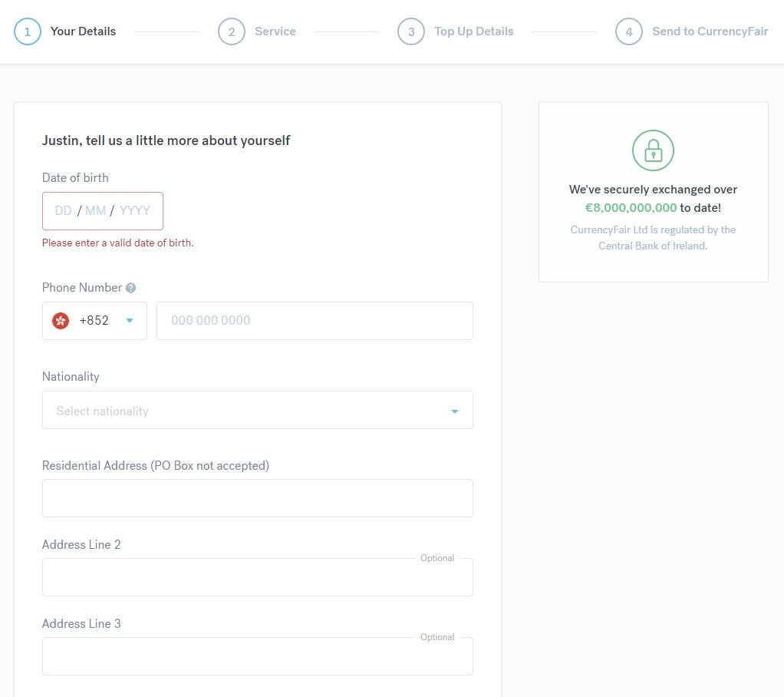The height and width of the screenshot is (697, 784).
Task: Click the phone number input field
Action: pos(315,321)
